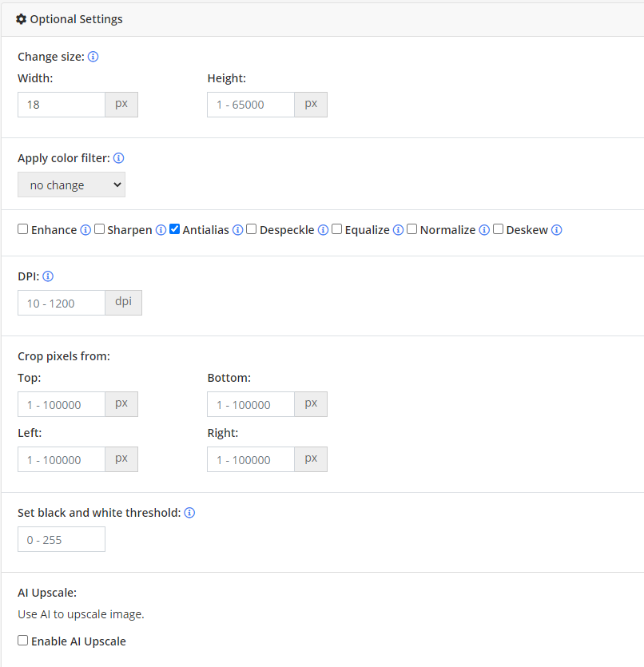The width and height of the screenshot is (644, 667).
Task: Turn on the Despeckle checkbox
Action: point(252,229)
